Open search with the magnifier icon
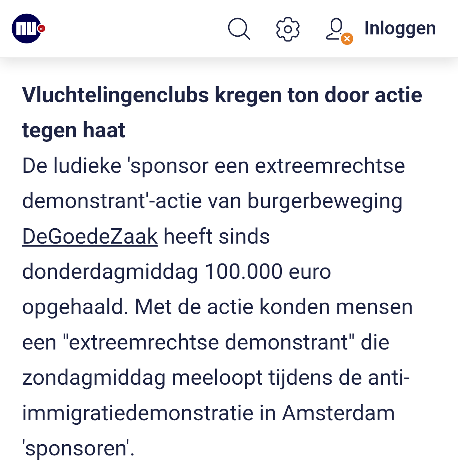 pos(239,29)
